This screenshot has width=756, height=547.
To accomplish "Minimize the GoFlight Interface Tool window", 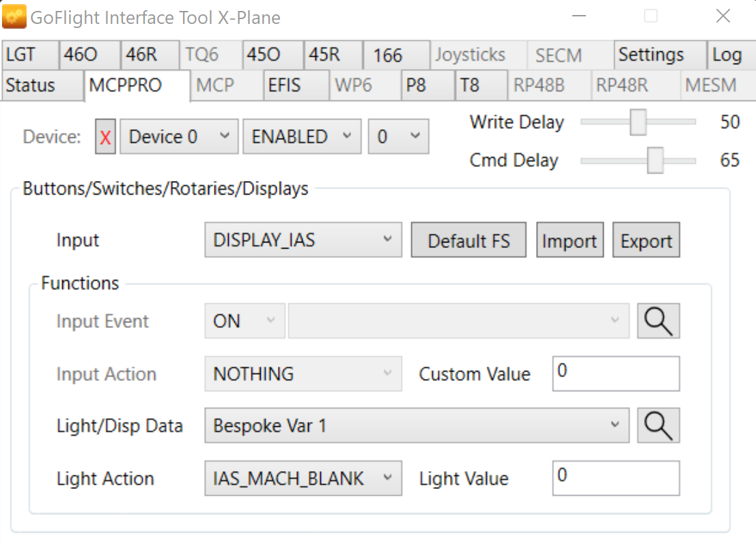I will [579, 16].
